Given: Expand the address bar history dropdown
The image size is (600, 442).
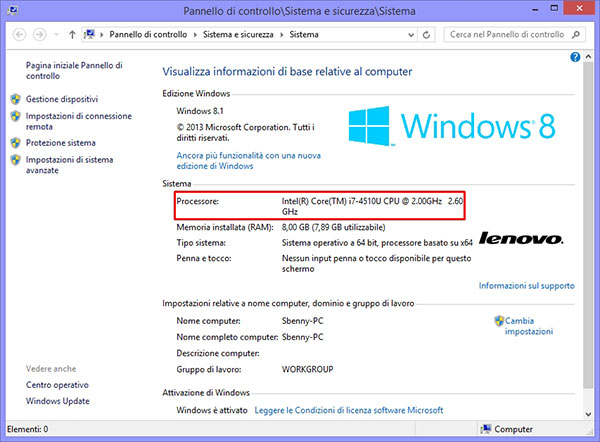Looking at the screenshot, I should tap(412, 35).
